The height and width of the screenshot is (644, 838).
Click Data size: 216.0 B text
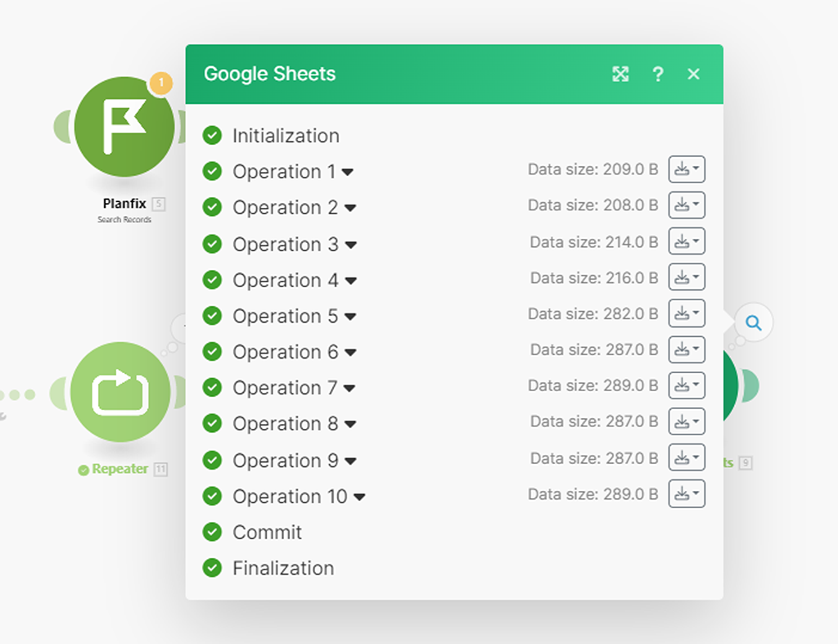594,278
